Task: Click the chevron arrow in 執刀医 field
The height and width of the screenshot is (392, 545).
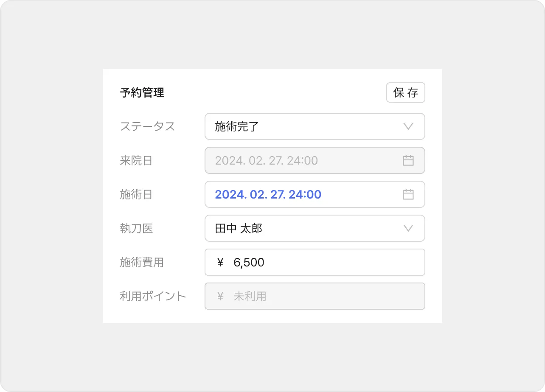Action: click(x=408, y=228)
